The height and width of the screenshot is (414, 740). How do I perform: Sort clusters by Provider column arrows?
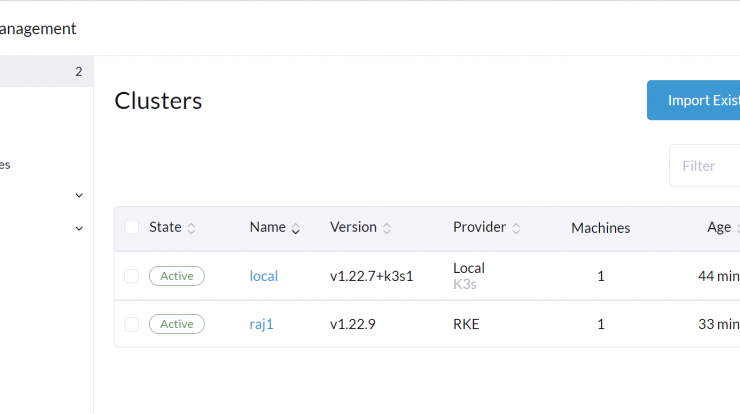pyautogui.click(x=516, y=228)
